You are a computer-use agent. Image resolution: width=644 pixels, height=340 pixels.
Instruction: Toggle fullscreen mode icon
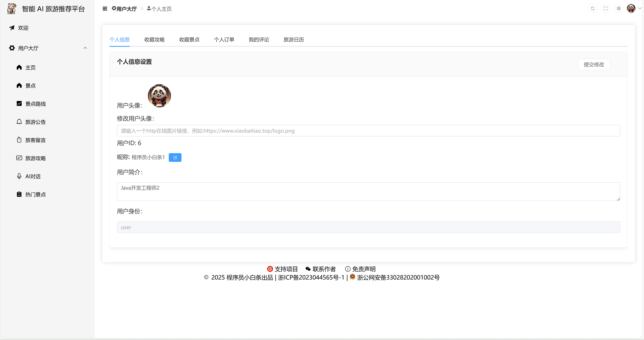(605, 8)
